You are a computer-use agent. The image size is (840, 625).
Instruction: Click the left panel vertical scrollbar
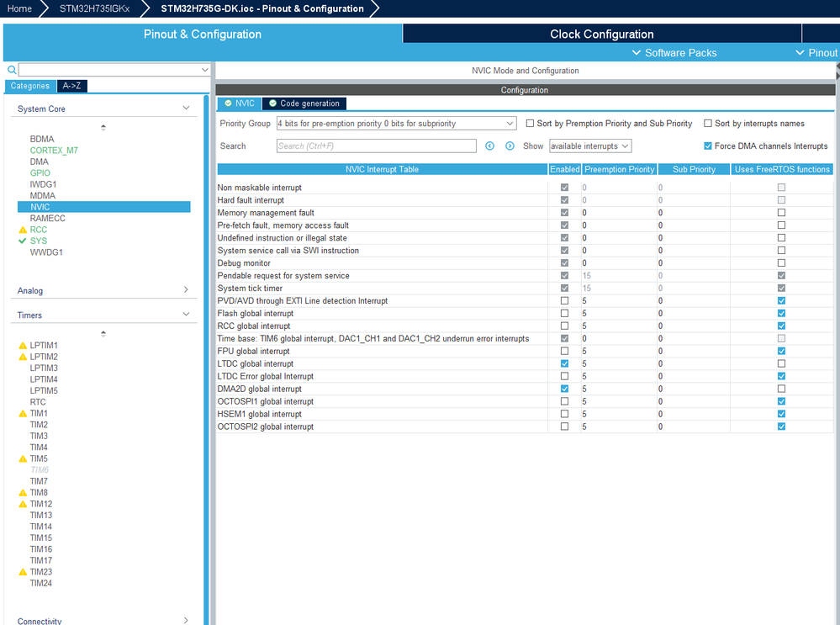206,359
